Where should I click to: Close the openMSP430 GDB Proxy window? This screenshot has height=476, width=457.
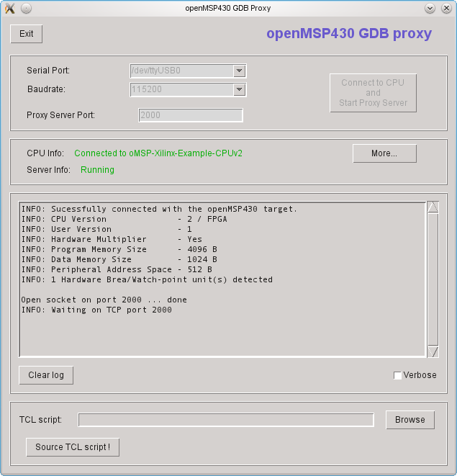pos(445,9)
